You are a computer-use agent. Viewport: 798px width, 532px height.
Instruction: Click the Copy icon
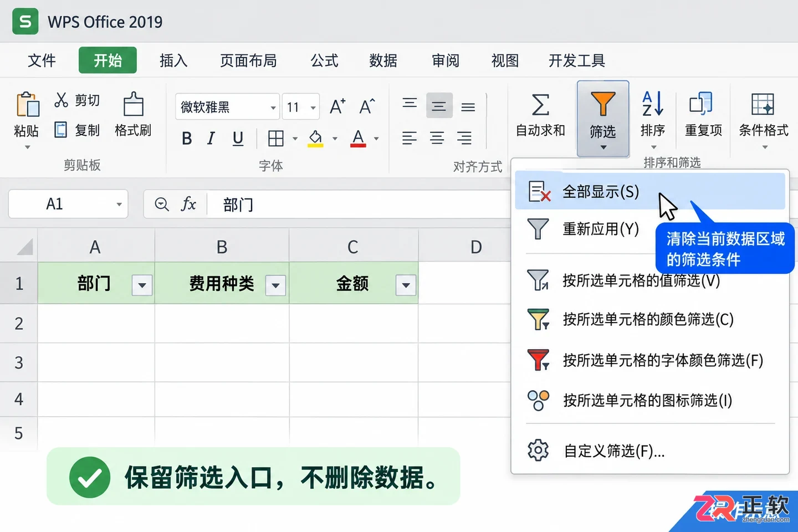point(61,130)
